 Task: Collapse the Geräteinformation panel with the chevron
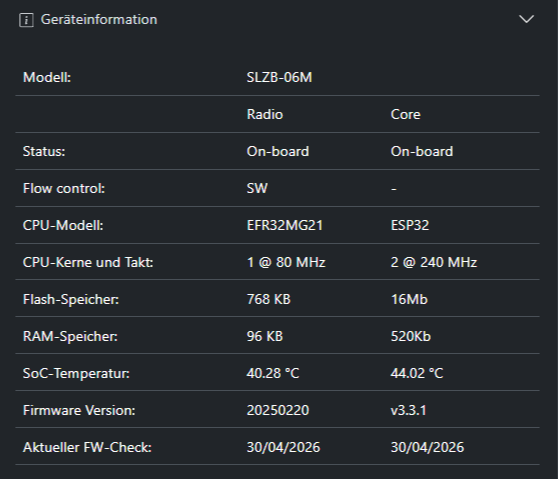526,19
